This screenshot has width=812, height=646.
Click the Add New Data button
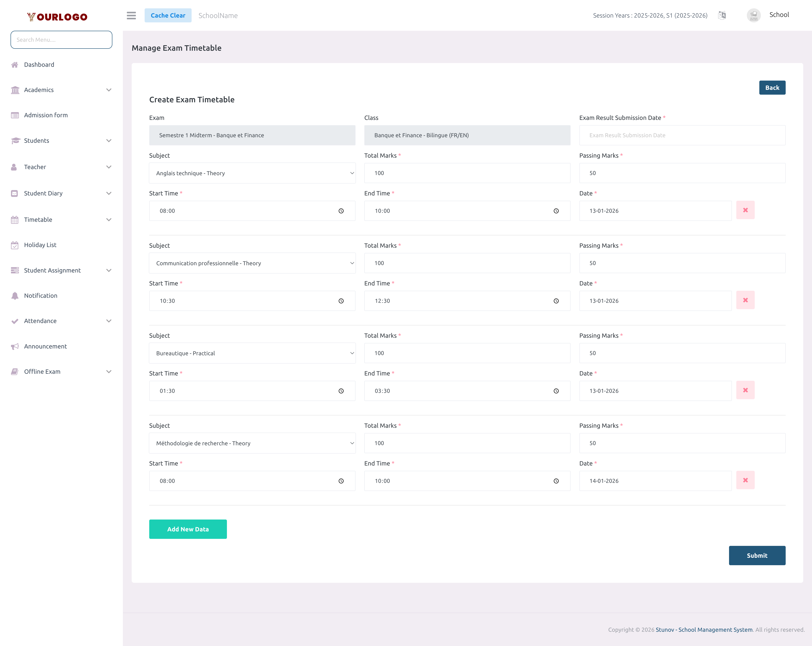188,529
